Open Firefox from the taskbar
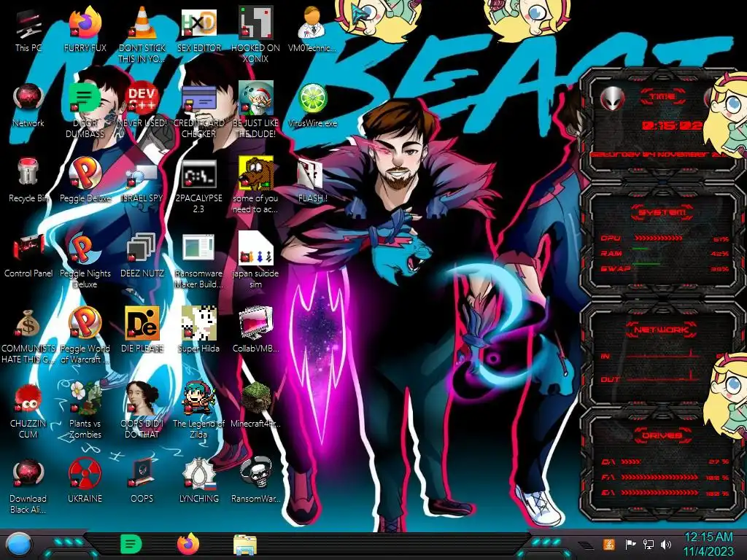The image size is (747, 560). tap(188, 544)
